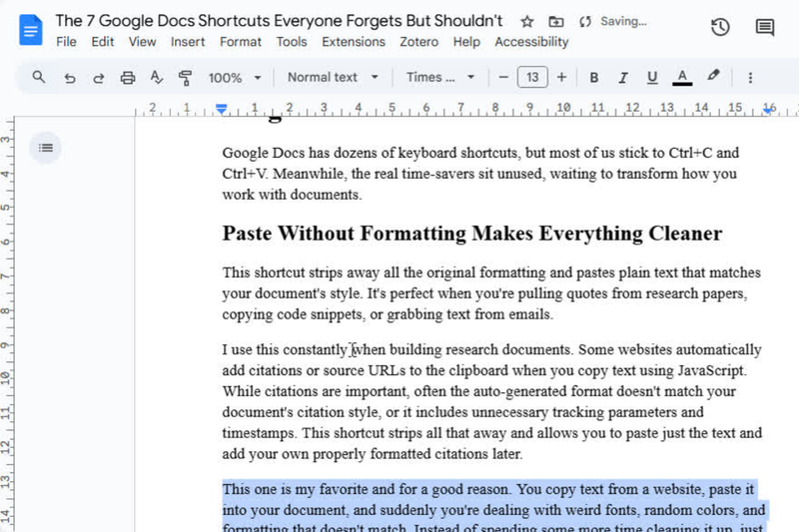Click the word 'JavaScript' in the paragraph
799x532 pixels.
711,370
